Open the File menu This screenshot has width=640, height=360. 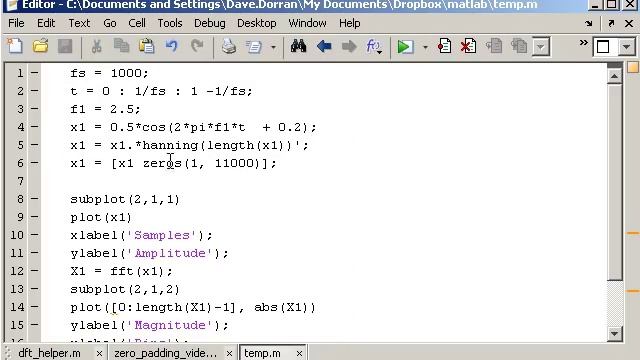(16, 23)
